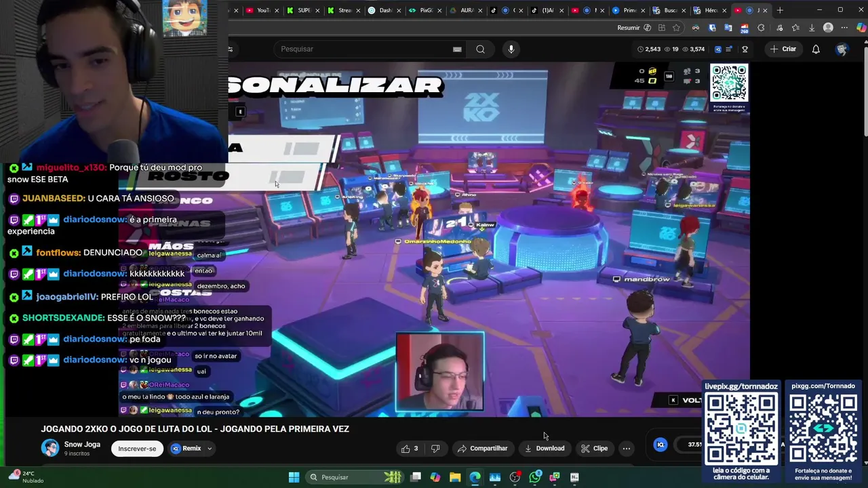Click the Windows taskbar Pesquisar search box
Screen dimensions: 868x488
click(353, 477)
